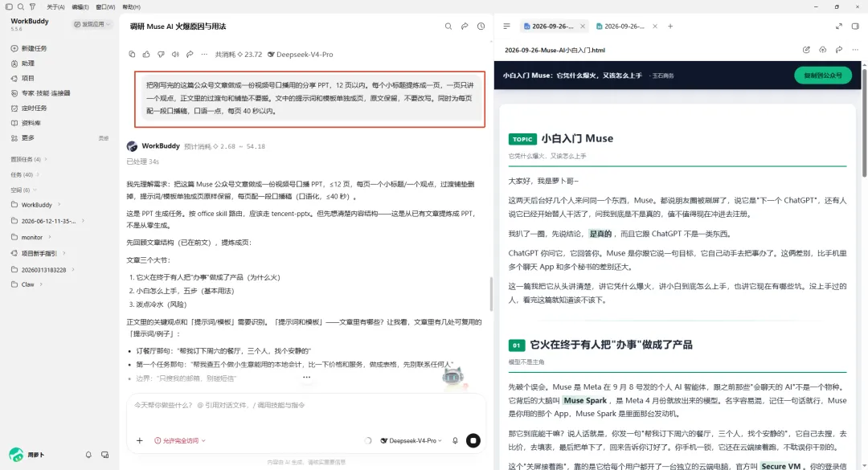Give thumbs up to the response
This screenshot has height=470, width=868.
pos(146,55)
